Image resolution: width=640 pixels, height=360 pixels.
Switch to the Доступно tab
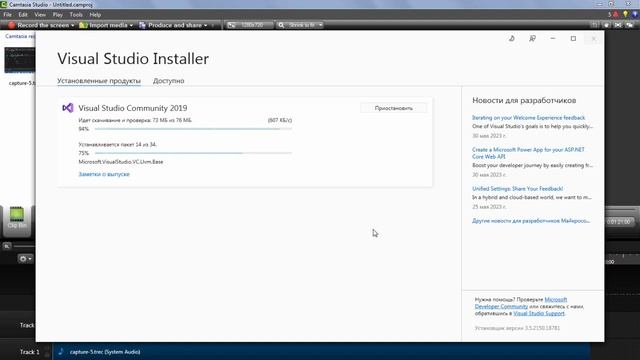(x=169, y=81)
